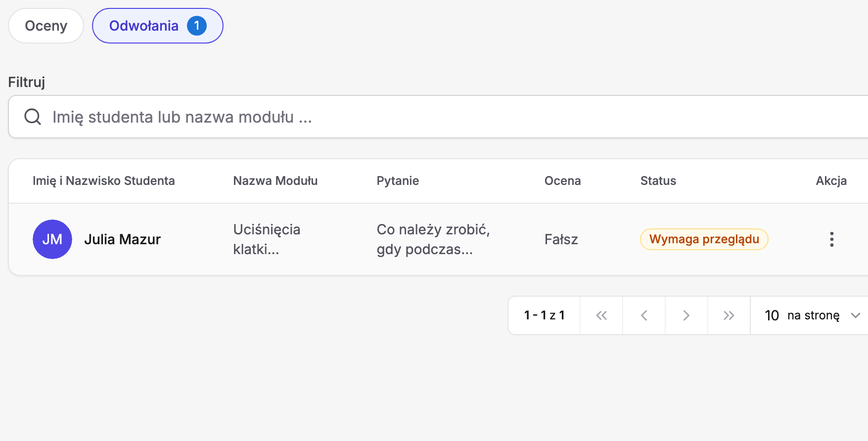Click the Odwołania count badge
This screenshot has width=868, height=441.
pyautogui.click(x=197, y=26)
